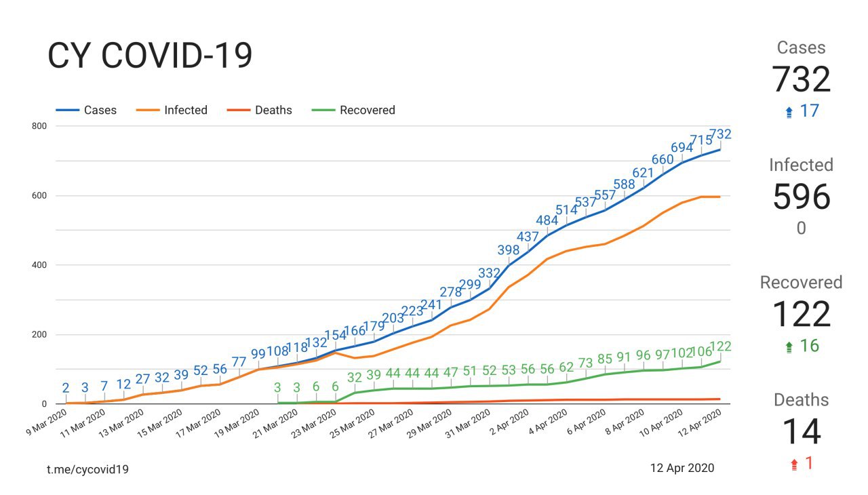868x495 pixels.
Task: Select the 732 cases total on the right
Action: tap(801, 80)
